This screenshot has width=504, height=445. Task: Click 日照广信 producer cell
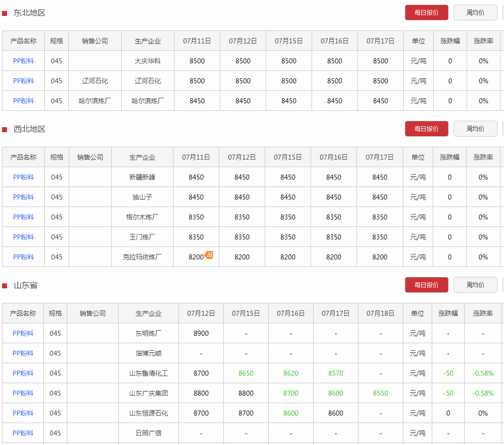149,433
